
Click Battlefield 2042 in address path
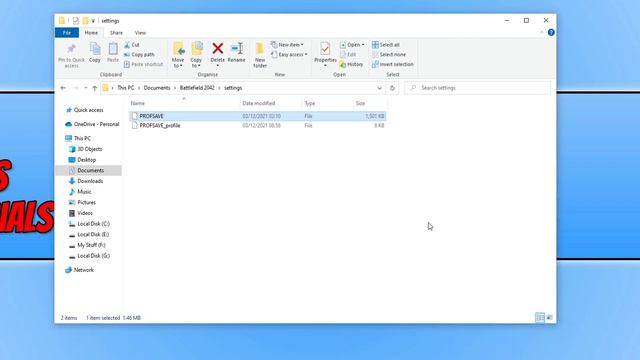coord(197,88)
